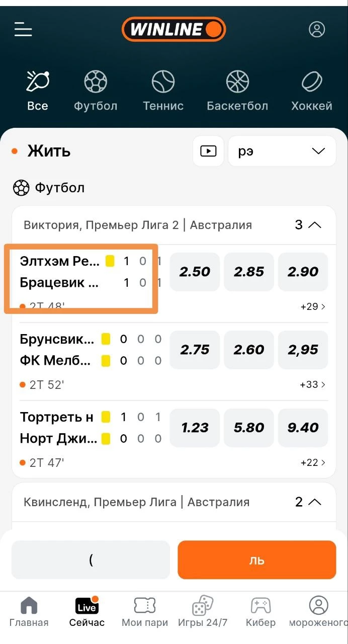This screenshot has height=644, width=348.
Task: Select the Теннис sport icon
Action: [x=163, y=91]
